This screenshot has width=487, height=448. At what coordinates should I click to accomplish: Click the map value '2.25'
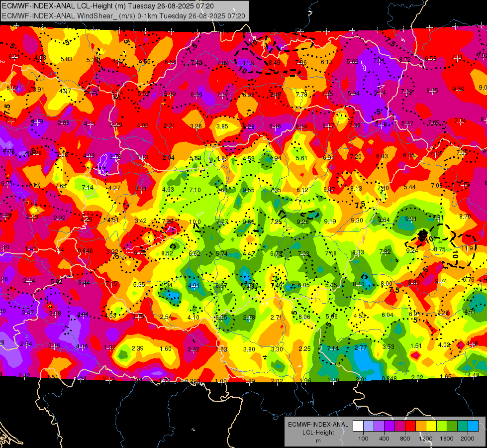[304, 349]
